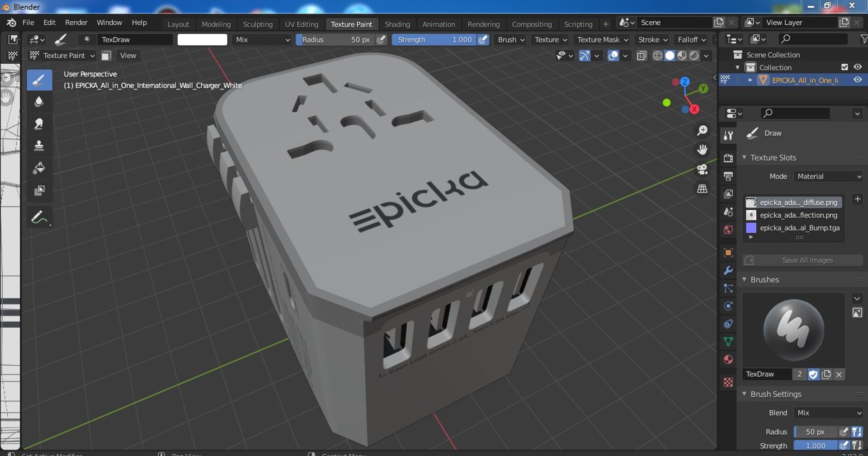Select the Clone stamp tool
868x456 pixels.
pos(39,146)
